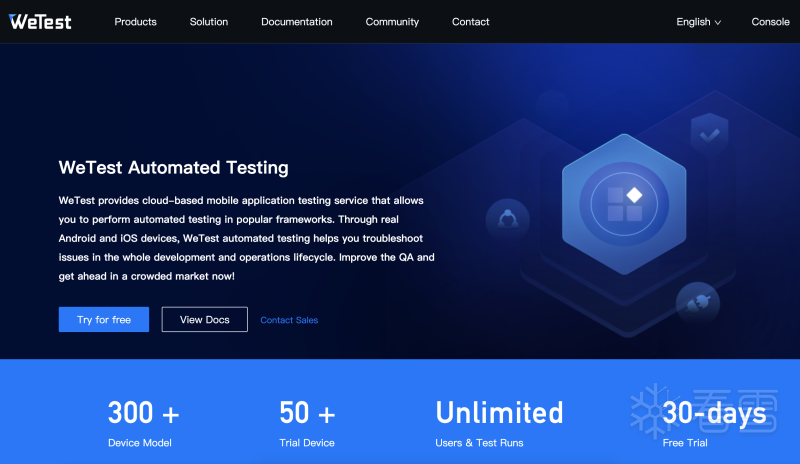Open the Documentation menu
Screen dimensions: 800x464
(296, 21)
